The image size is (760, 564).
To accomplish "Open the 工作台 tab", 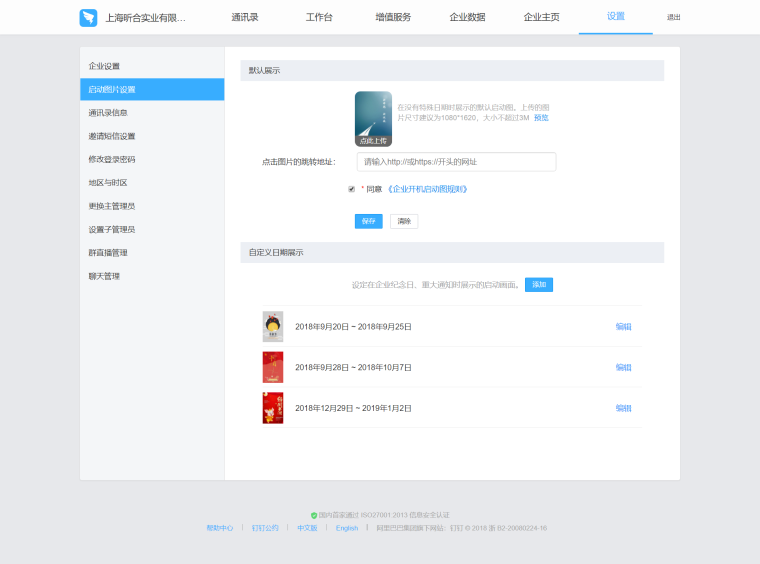I will pos(319,18).
